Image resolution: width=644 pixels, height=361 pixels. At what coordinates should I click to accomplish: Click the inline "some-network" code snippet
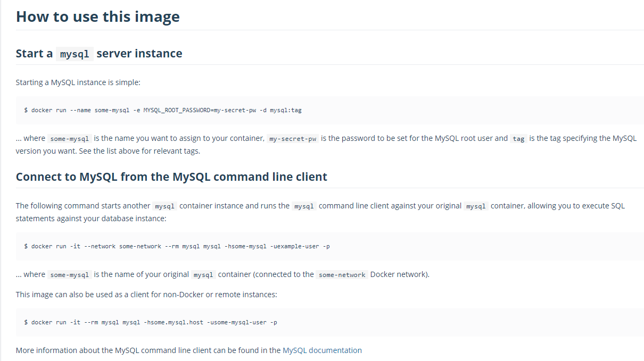click(342, 275)
